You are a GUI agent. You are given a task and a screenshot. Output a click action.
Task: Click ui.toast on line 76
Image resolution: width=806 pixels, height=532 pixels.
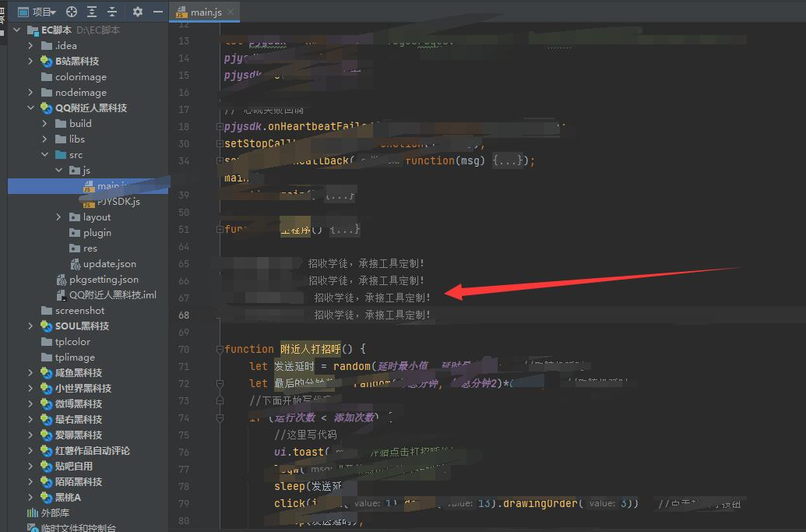point(299,452)
